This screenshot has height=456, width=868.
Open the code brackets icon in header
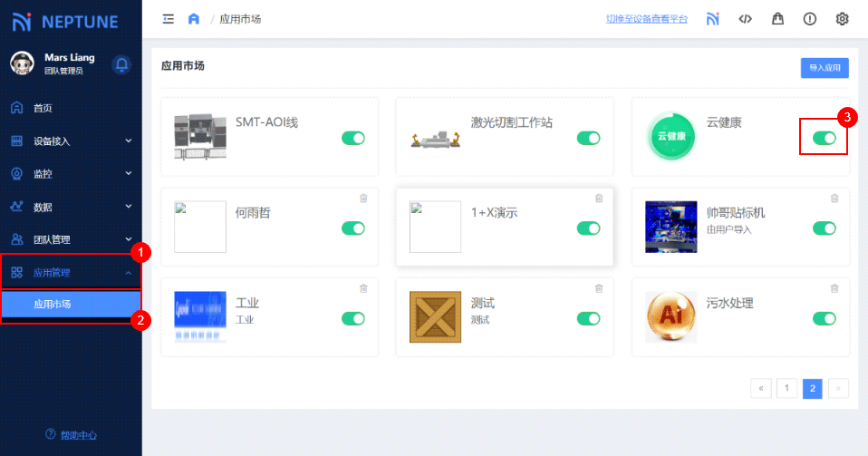click(x=745, y=19)
